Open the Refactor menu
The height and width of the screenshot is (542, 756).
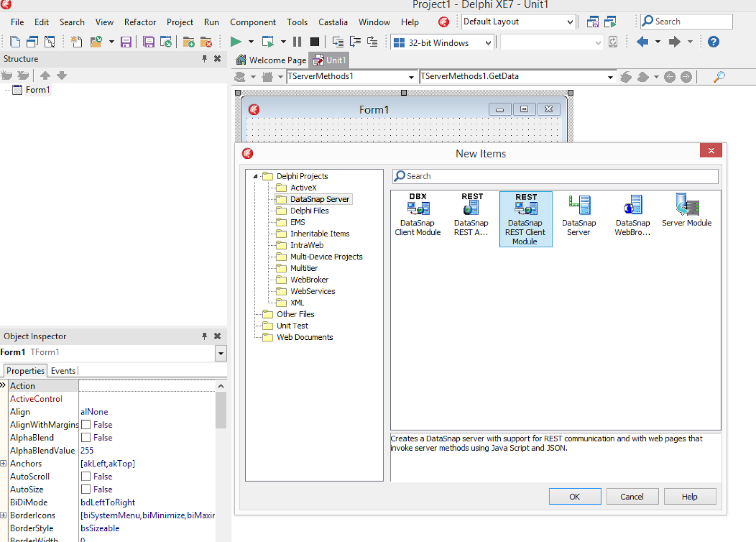coord(140,22)
